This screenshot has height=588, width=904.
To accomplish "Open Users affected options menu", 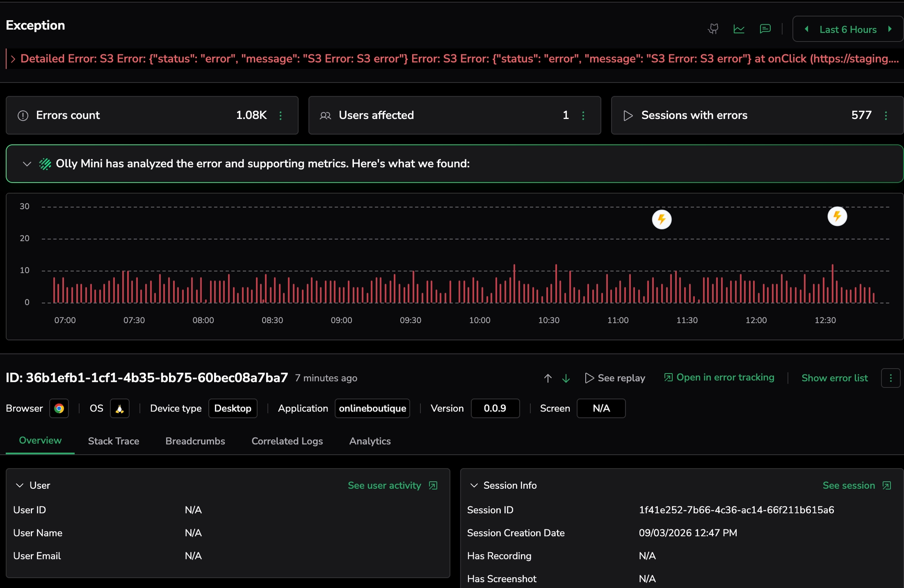I will 583,116.
